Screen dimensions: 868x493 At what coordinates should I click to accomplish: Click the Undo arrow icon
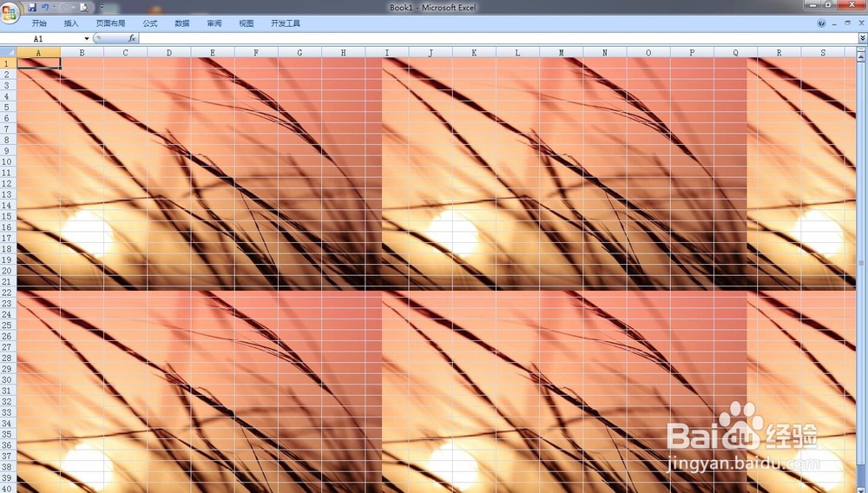[45, 7]
